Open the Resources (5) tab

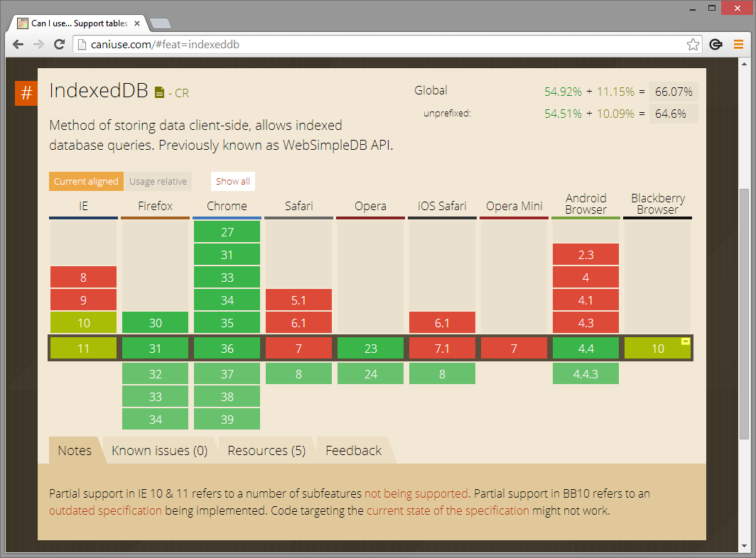coord(266,450)
